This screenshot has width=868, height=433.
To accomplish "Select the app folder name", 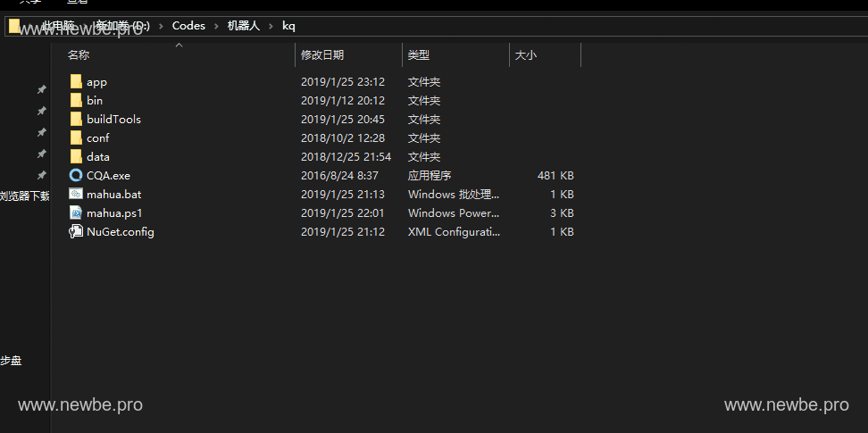I will 96,82.
